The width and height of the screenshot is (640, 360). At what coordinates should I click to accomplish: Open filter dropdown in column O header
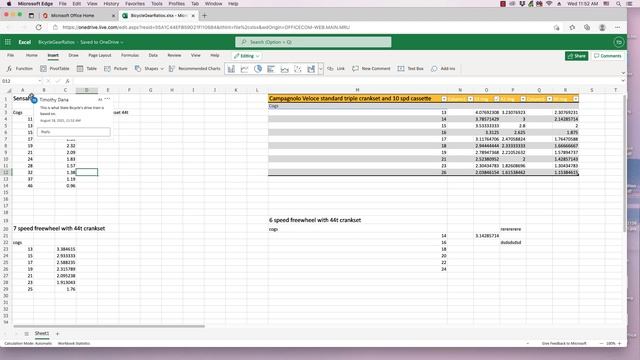click(x=496, y=99)
